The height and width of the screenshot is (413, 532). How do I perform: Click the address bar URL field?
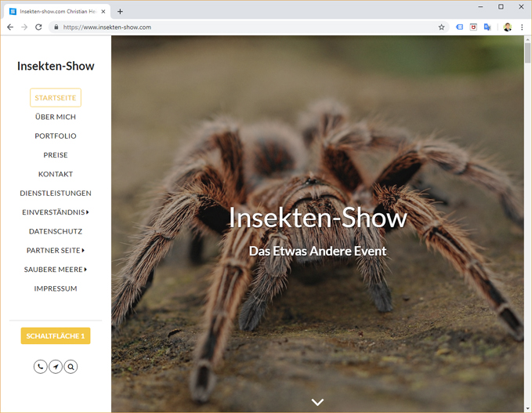click(x=249, y=27)
